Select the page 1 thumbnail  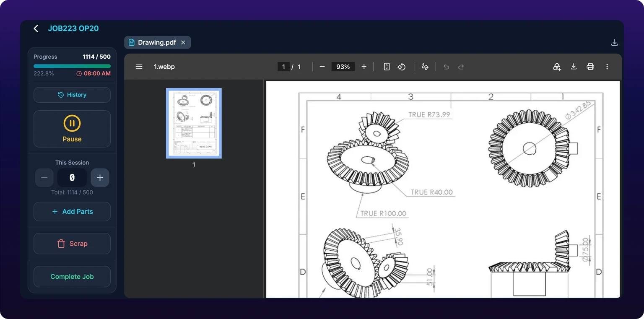(x=194, y=123)
